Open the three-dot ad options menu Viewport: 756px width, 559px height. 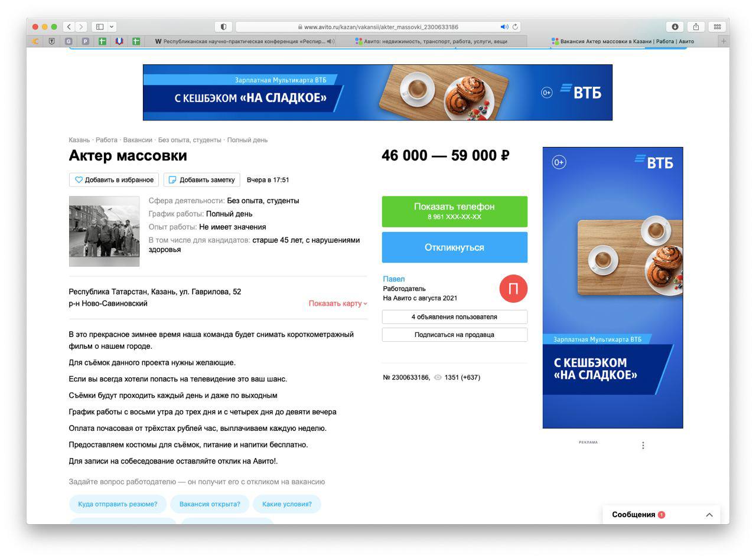[643, 445]
